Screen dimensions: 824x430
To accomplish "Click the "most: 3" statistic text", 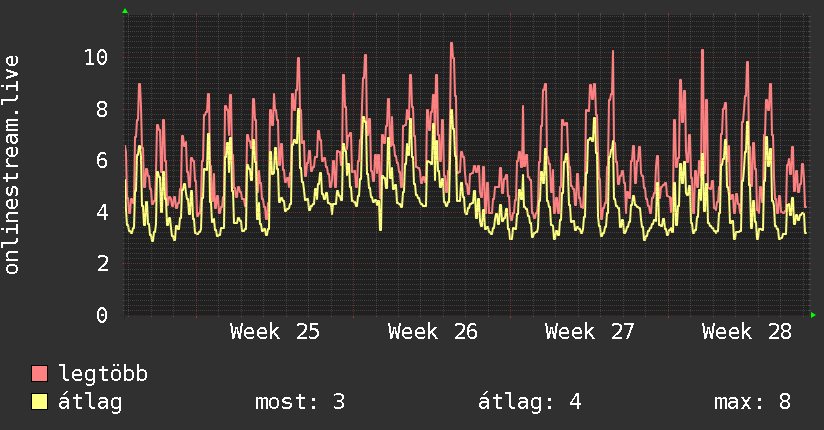I will [x=300, y=402].
